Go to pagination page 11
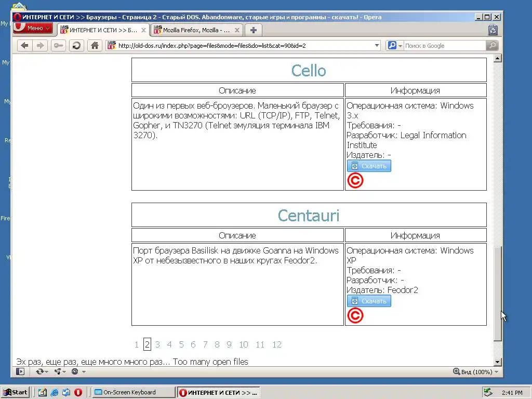 click(x=260, y=344)
